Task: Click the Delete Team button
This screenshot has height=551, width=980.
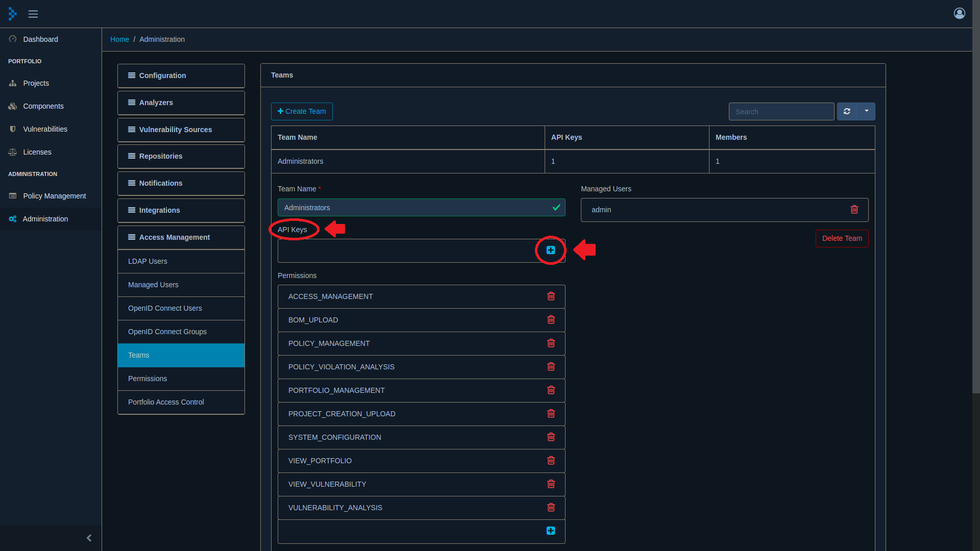Action: [842, 238]
